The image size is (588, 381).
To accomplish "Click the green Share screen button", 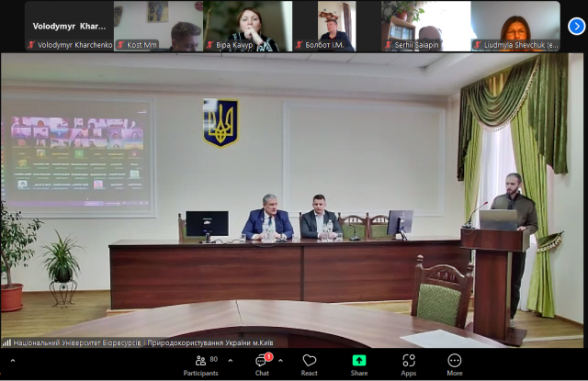I will 359,365.
